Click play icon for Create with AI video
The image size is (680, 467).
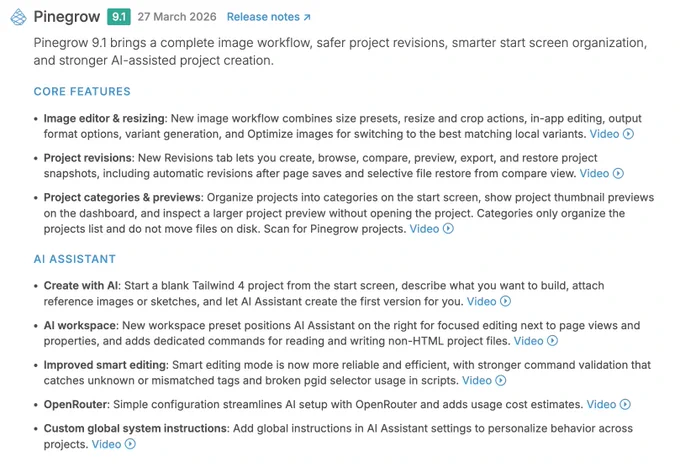point(506,301)
